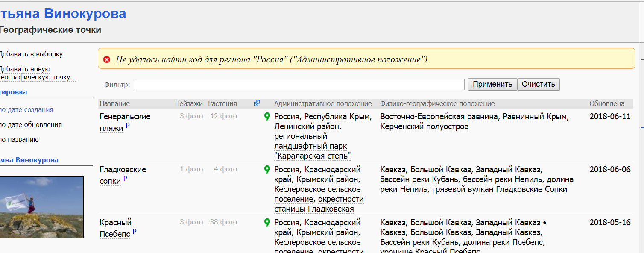
Task: Click the P mark beside Гладковские сопки
Action: pyautogui.click(x=125, y=179)
